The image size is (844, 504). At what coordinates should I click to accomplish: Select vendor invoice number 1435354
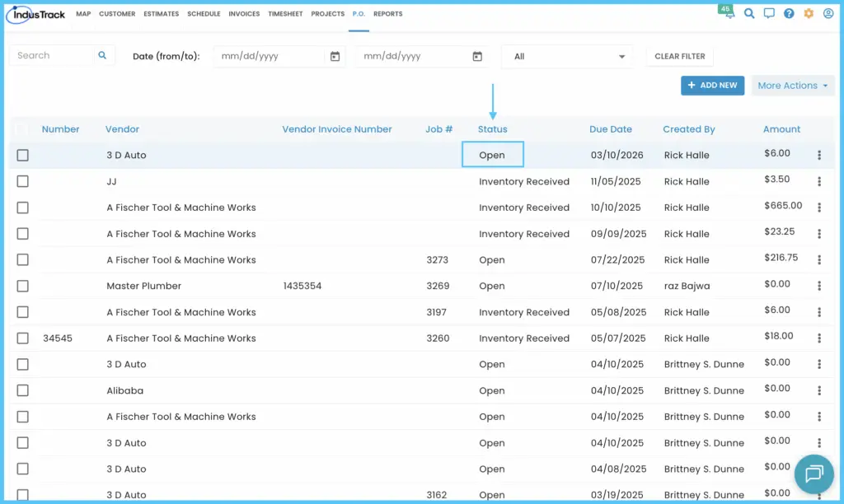[x=302, y=286]
